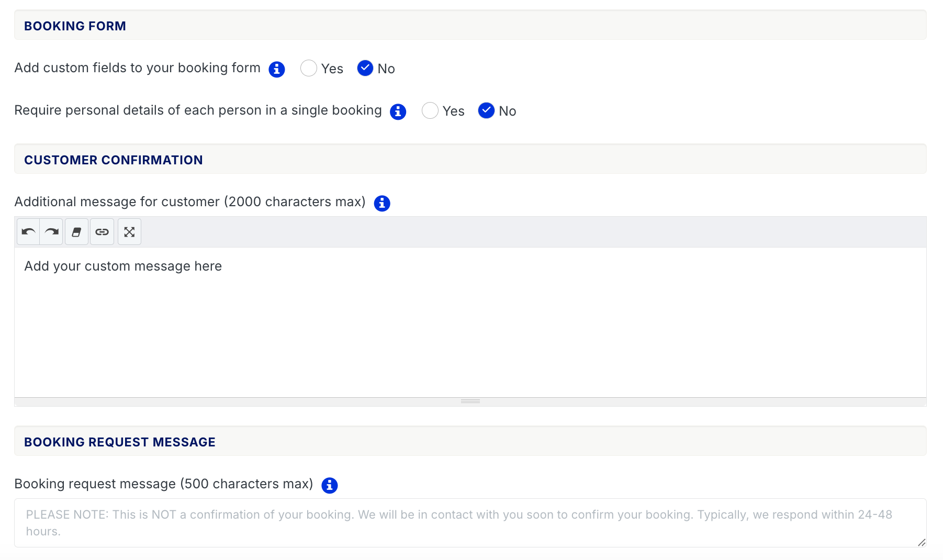This screenshot has height=560, width=943.
Task: Click the eraser clear formatting icon
Action: (76, 232)
